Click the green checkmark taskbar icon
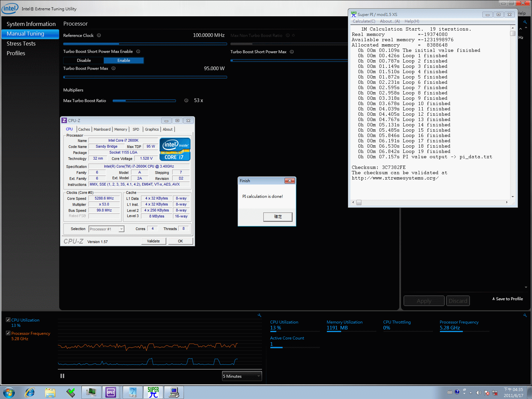Image resolution: width=532 pixels, height=399 pixels. click(70, 393)
